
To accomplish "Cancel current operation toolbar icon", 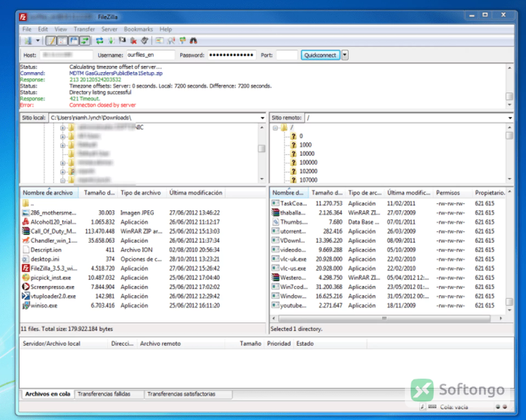I will [122, 41].
